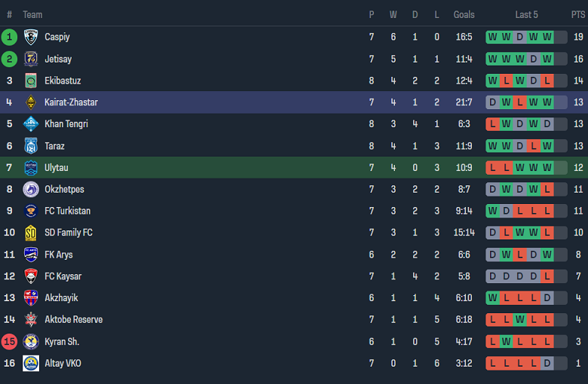Image resolution: width=588 pixels, height=384 pixels.
Task: Click Altay VKO's draw result box
Action: pos(547,364)
